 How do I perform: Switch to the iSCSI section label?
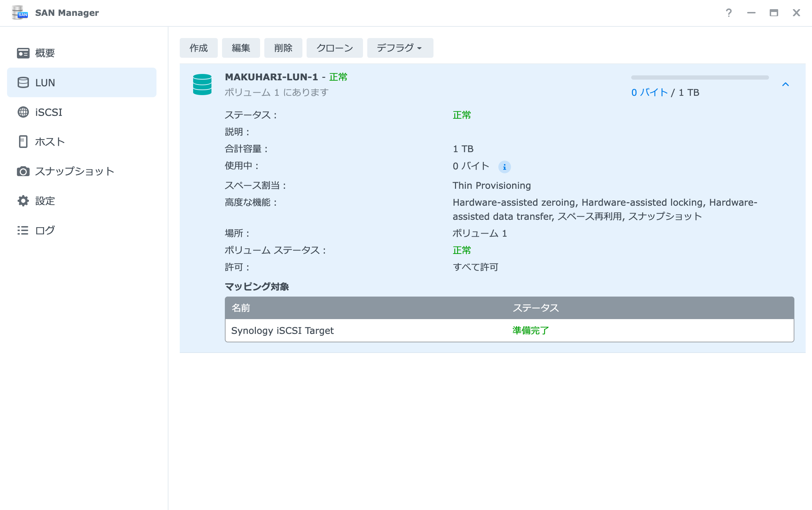pyautogui.click(x=49, y=112)
